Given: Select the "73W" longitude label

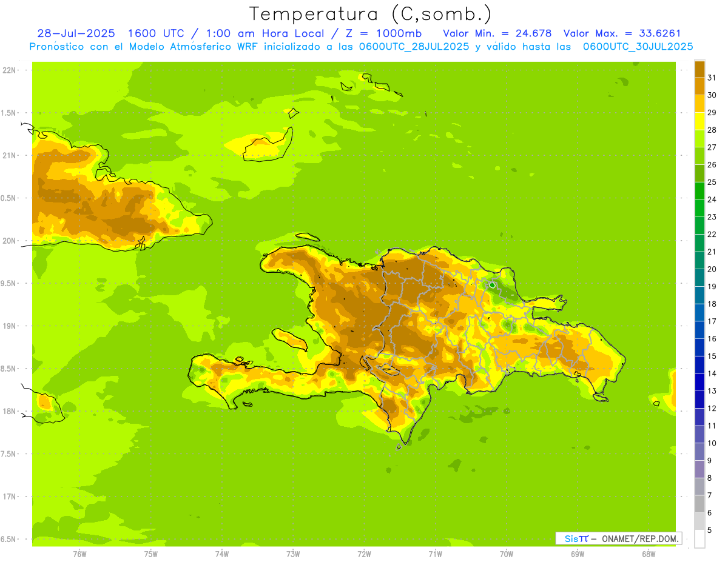Looking at the screenshot, I should click(x=293, y=554).
